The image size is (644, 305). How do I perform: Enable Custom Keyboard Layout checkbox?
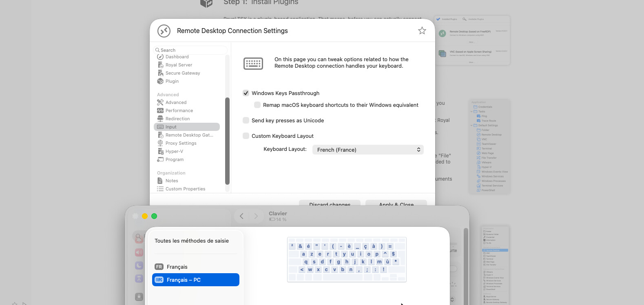[246, 136]
